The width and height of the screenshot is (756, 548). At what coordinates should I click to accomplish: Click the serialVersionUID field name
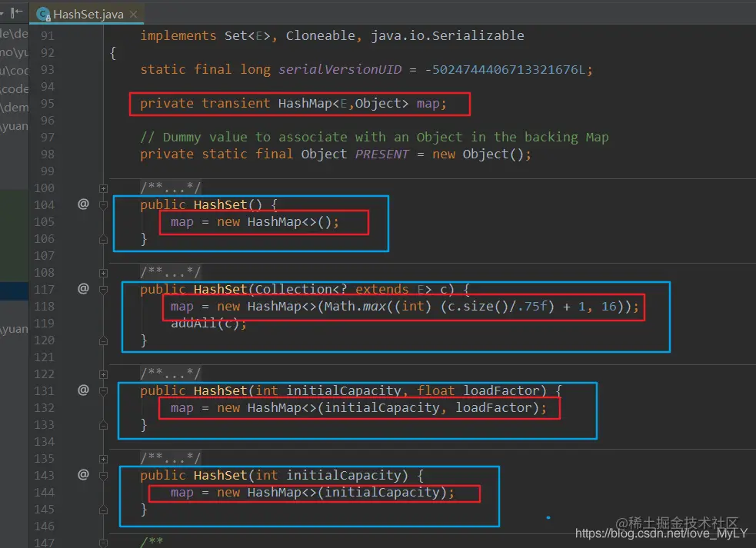point(340,69)
